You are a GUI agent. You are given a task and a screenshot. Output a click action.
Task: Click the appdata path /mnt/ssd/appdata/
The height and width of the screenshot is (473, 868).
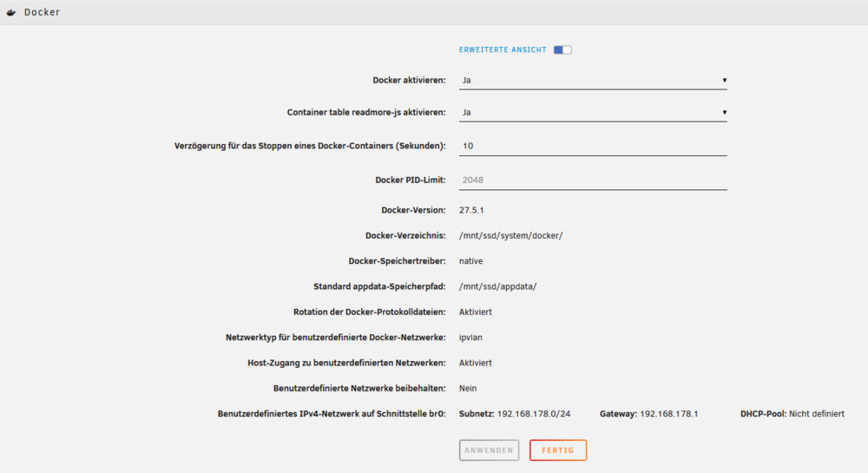497,286
